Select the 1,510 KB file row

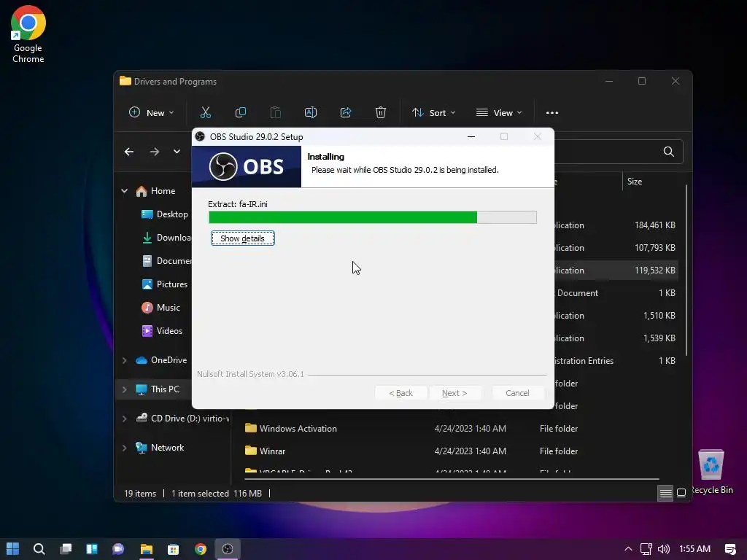(616, 315)
